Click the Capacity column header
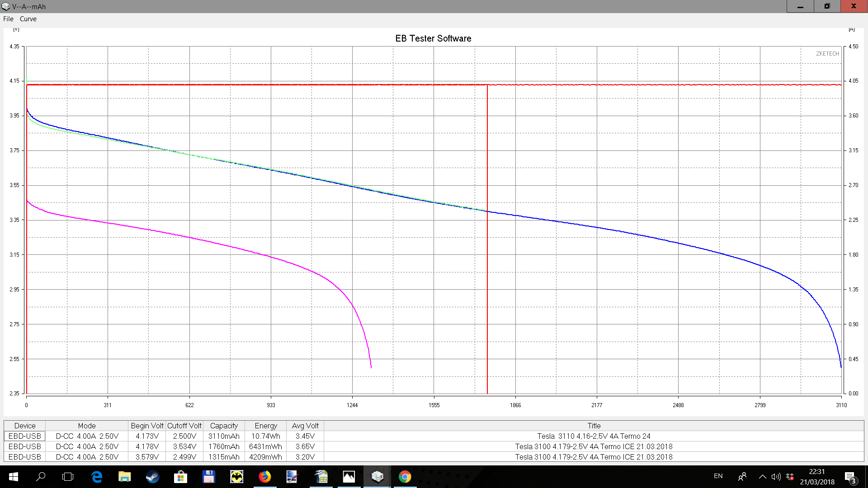Viewport: 868px width, 488px height. point(224,426)
